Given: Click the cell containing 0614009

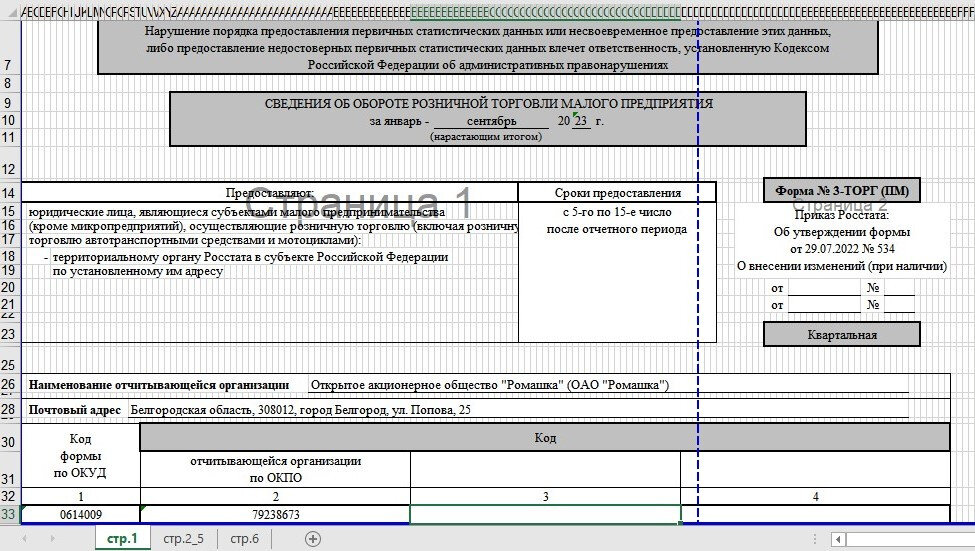Looking at the screenshot, I should pos(81,514).
